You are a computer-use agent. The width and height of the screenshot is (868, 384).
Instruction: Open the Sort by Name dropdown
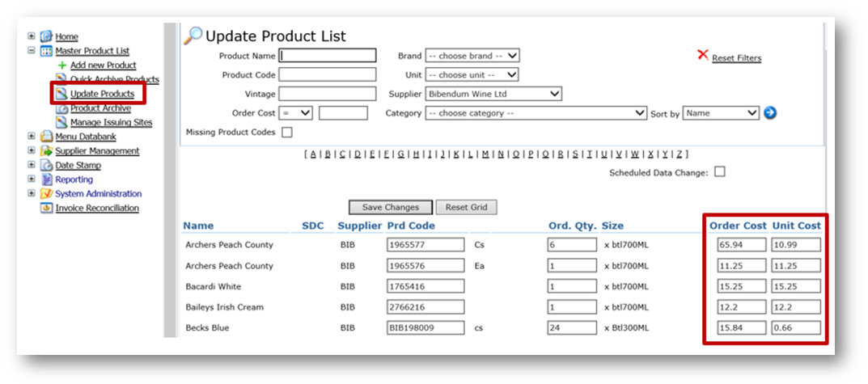point(721,113)
